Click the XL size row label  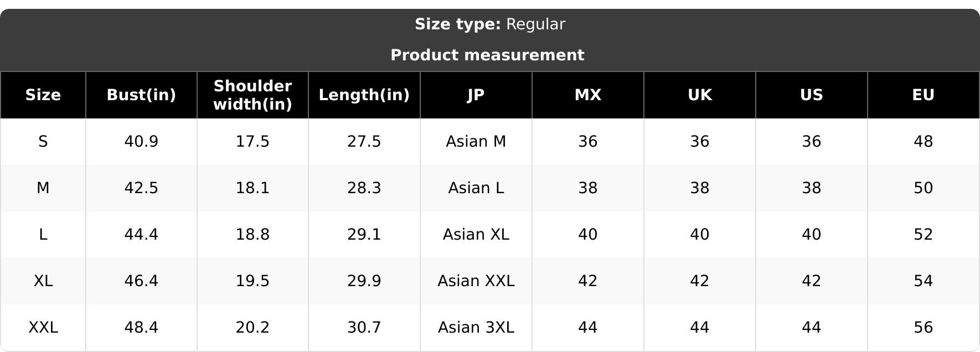click(43, 281)
